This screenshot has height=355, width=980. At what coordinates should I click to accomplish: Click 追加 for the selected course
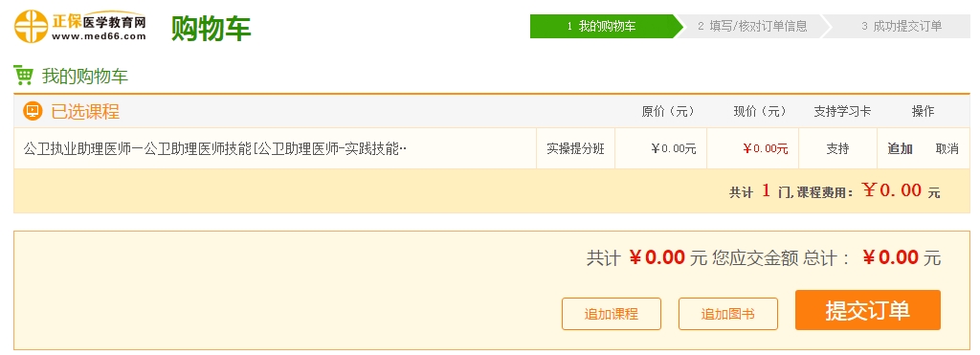click(x=900, y=148)
